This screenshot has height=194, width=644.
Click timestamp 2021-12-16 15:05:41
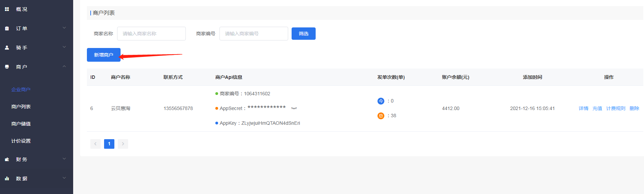point(532,108)
